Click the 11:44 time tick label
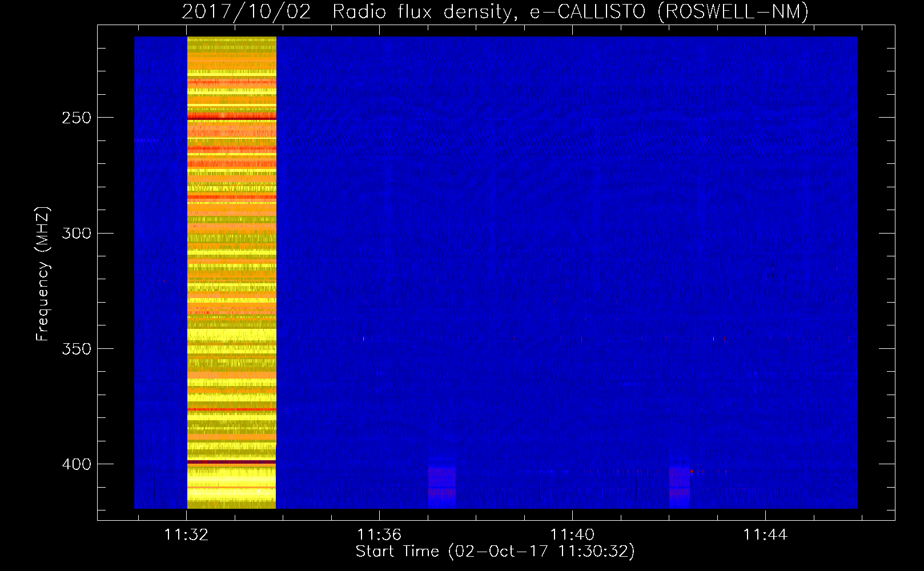 pyautogui.click(x=765, y=534)
